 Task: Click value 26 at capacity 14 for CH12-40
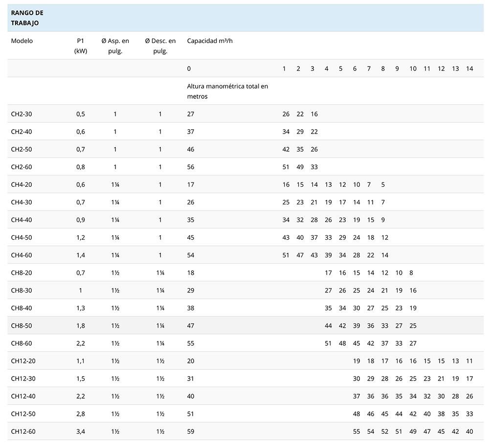coord(469,396)
